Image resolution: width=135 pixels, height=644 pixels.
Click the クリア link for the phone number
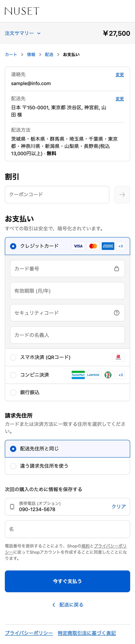(x=119, y=506)
